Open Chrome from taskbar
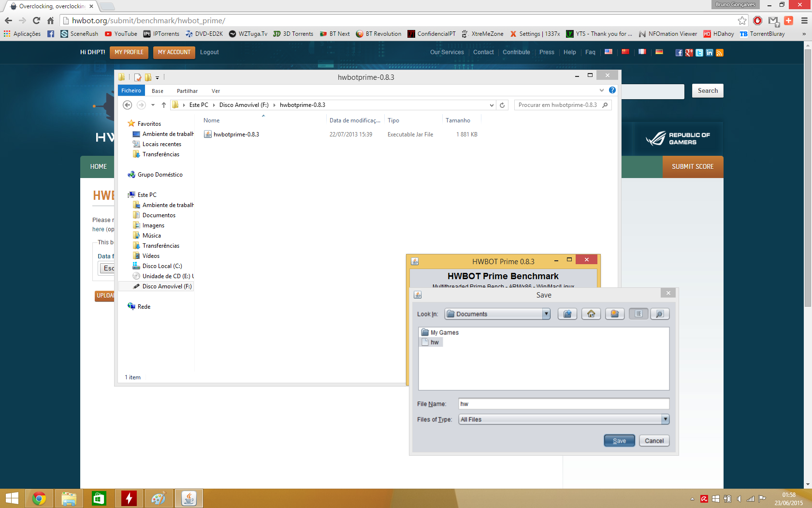Viewport: 812px width, 508px height. (x=39, y=498)
